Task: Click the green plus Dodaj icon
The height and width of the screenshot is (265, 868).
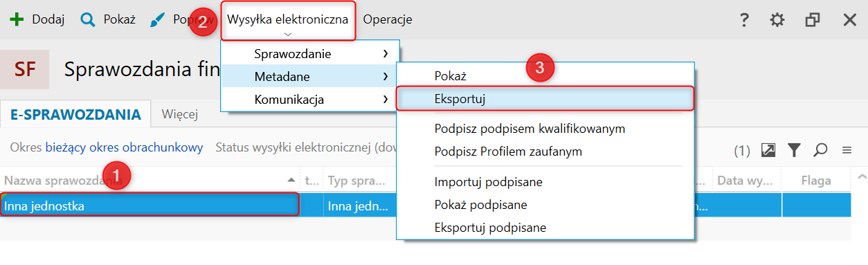Action: coord(16,19)
